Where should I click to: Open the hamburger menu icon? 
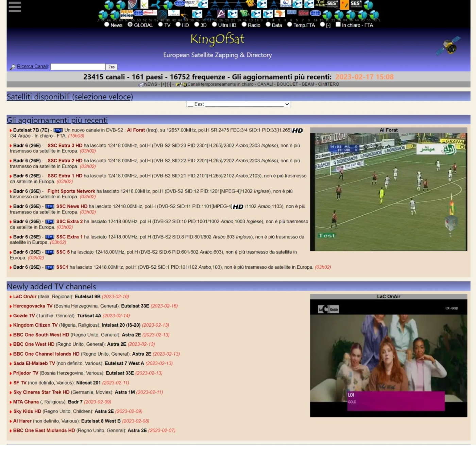[x=15, y=7]
